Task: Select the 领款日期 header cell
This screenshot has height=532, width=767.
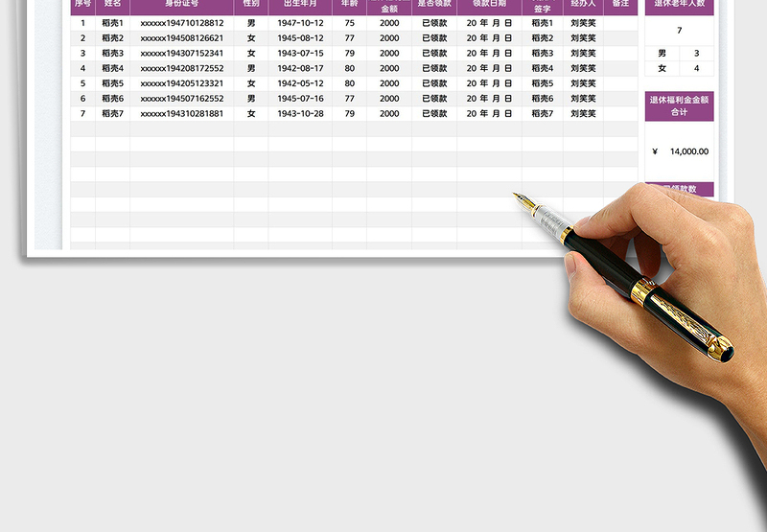Action: (489, 5)
